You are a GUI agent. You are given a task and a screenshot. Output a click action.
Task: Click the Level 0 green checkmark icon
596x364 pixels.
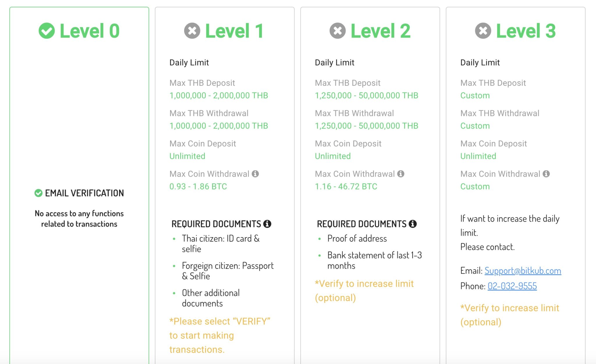coord(47,31)
